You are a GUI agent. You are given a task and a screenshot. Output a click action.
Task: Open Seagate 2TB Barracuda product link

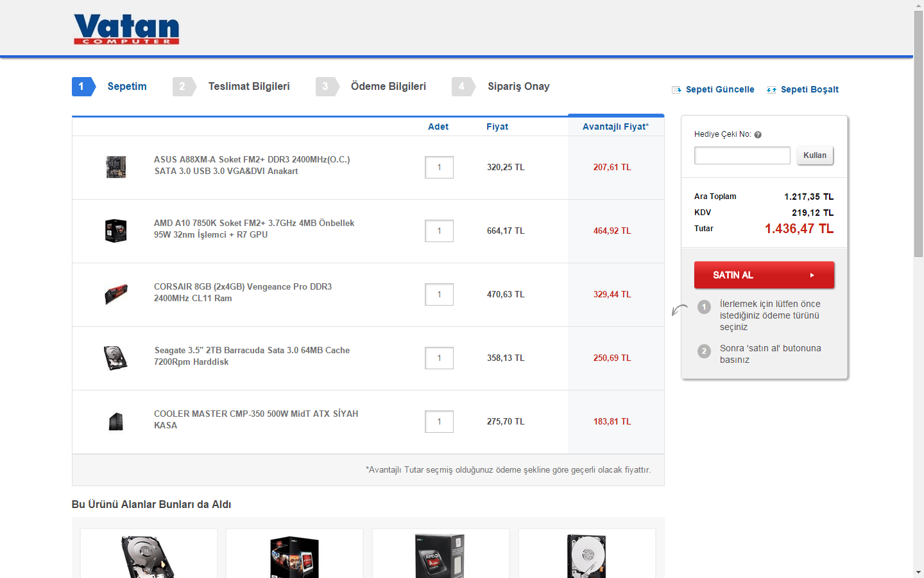(x=252, y=356)
